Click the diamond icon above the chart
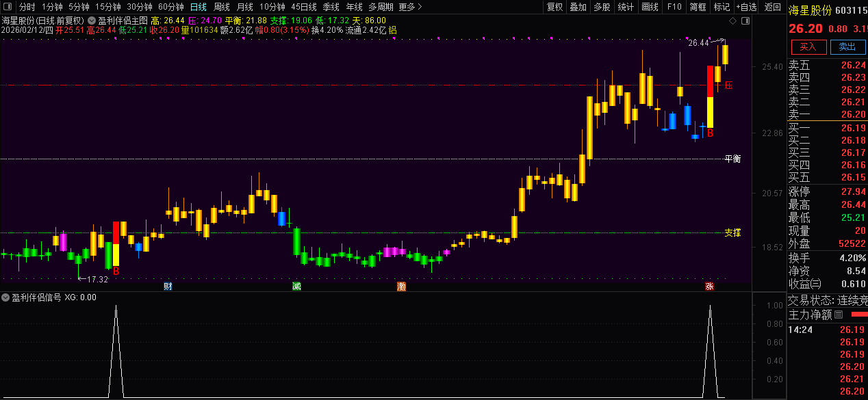 (x=732, y=21)
